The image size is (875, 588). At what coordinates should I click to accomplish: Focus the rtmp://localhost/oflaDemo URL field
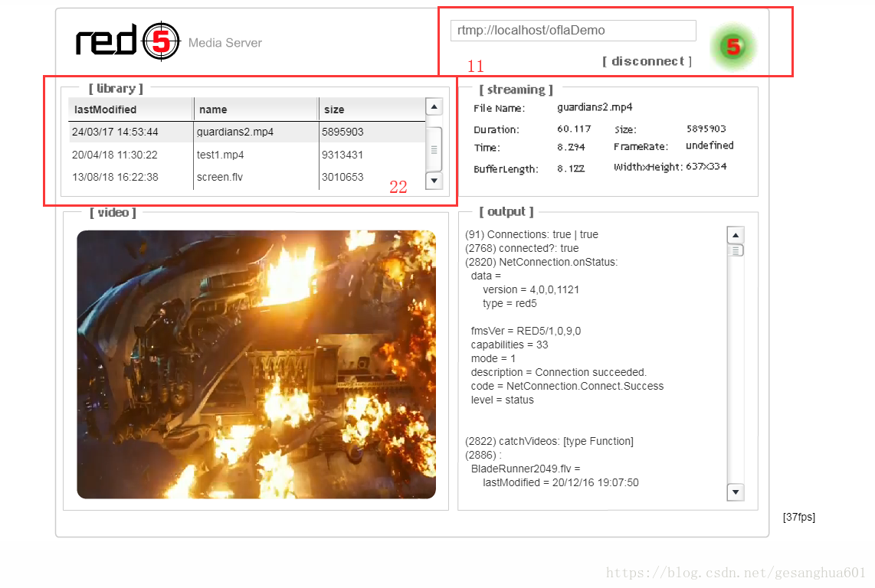pos(573,30)
